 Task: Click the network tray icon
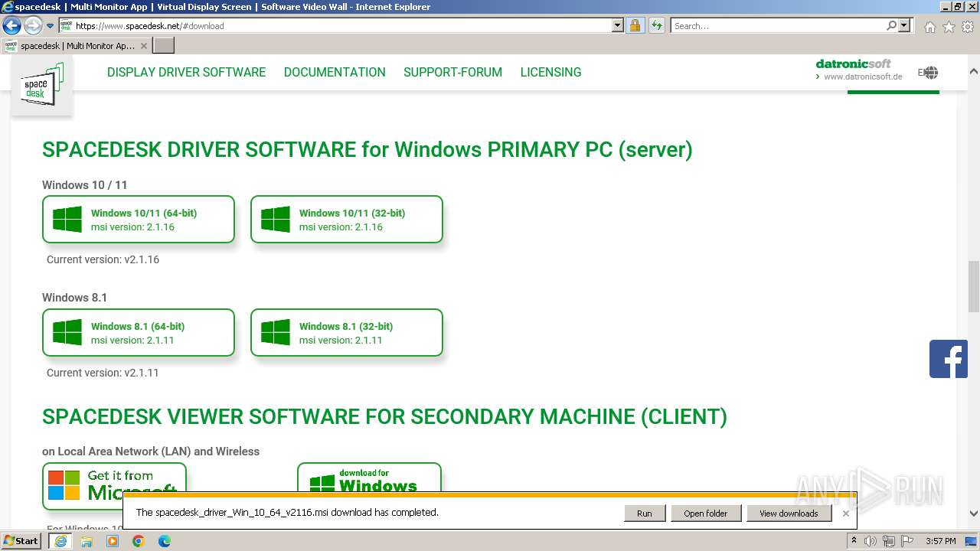click(889, 541)
